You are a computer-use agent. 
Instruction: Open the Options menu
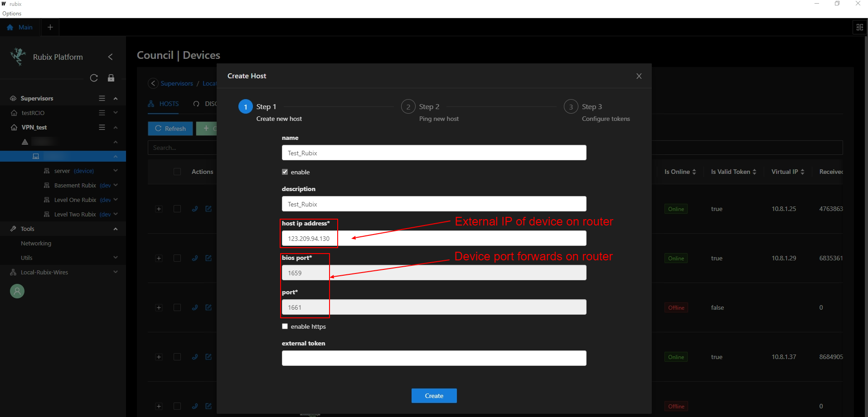click(x=12, y=14)
